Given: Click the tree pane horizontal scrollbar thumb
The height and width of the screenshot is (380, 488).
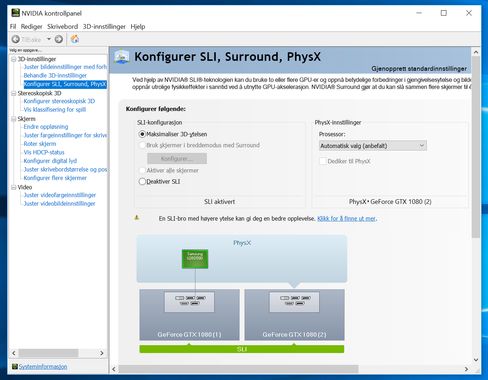Looking at the screenshot, I should 48,353.
